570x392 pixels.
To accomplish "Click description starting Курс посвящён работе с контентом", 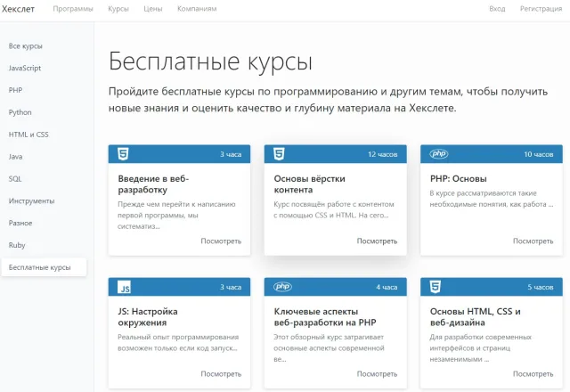I will [334, 210].
